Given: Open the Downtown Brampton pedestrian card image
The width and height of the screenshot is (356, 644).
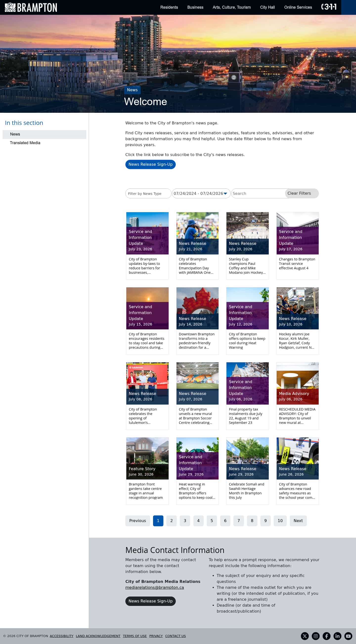Looking at the screenshot, I should click(x=197, y=308).
